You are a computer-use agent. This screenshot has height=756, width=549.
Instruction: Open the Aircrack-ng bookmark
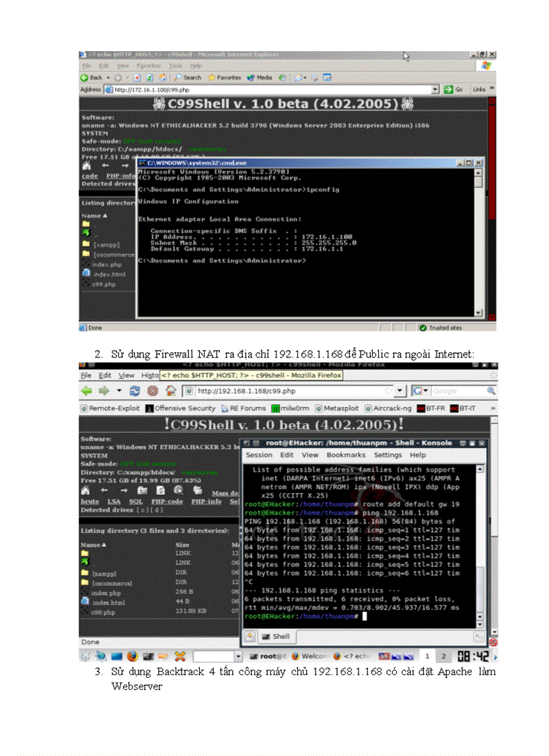coord(389,408)
